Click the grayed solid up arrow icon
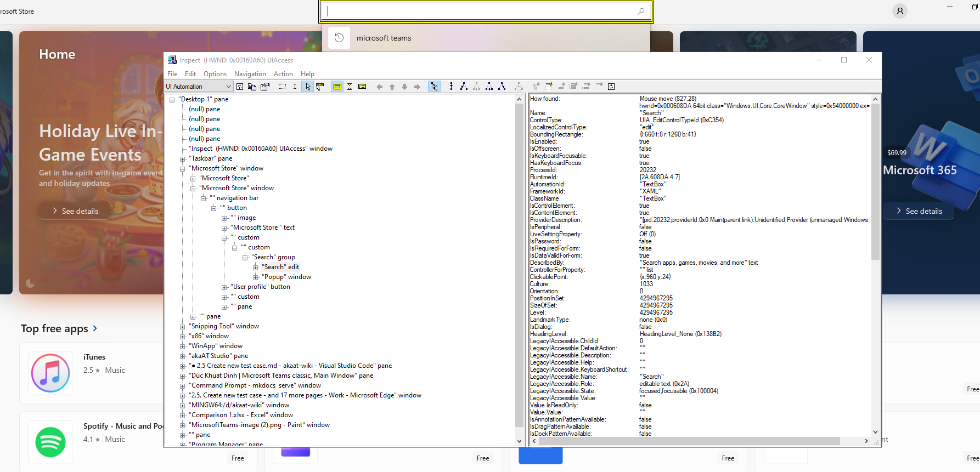 (392, 87)
